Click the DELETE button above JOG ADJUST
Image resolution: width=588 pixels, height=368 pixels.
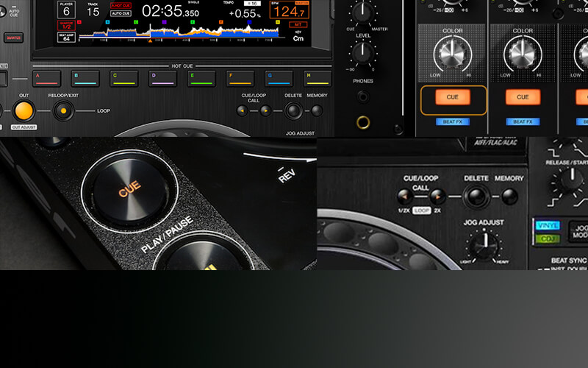pos(476,197)
